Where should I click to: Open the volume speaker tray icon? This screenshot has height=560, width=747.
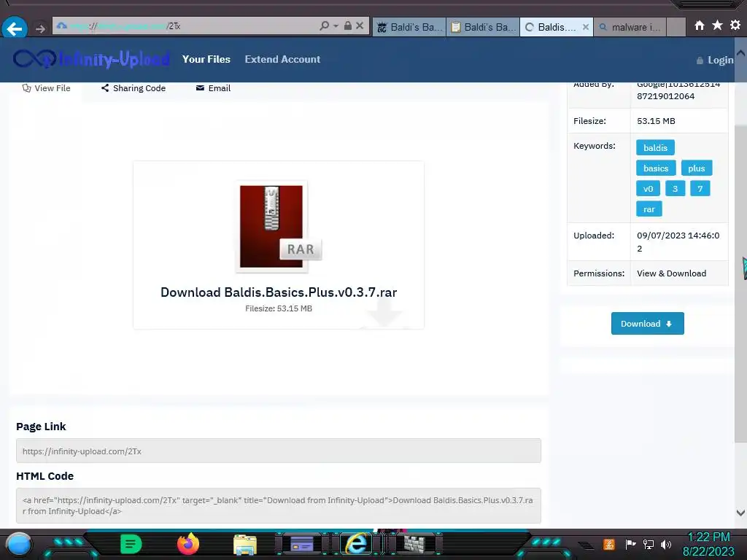666,544
